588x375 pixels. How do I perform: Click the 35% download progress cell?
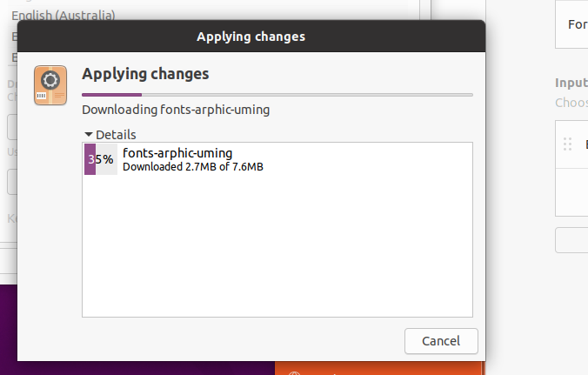click(x=101, y=159)
